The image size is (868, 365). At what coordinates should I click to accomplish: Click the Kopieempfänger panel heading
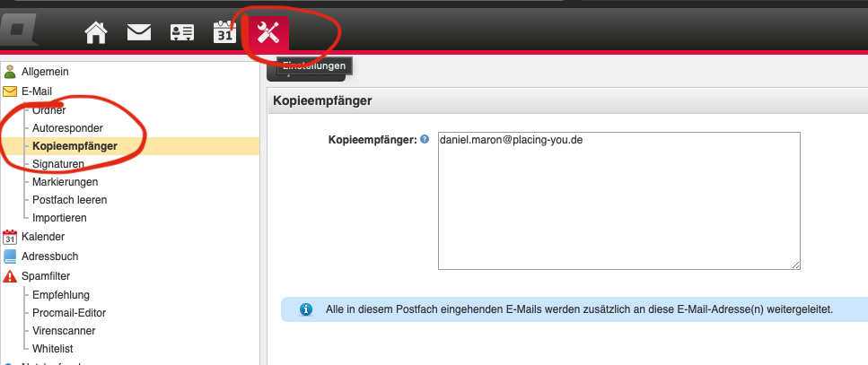[323, 101]
